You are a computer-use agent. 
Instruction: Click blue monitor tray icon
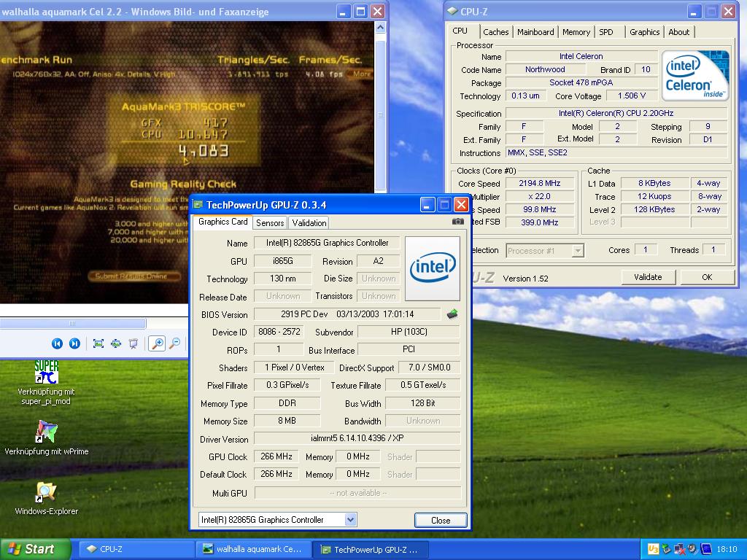point(706,549)
